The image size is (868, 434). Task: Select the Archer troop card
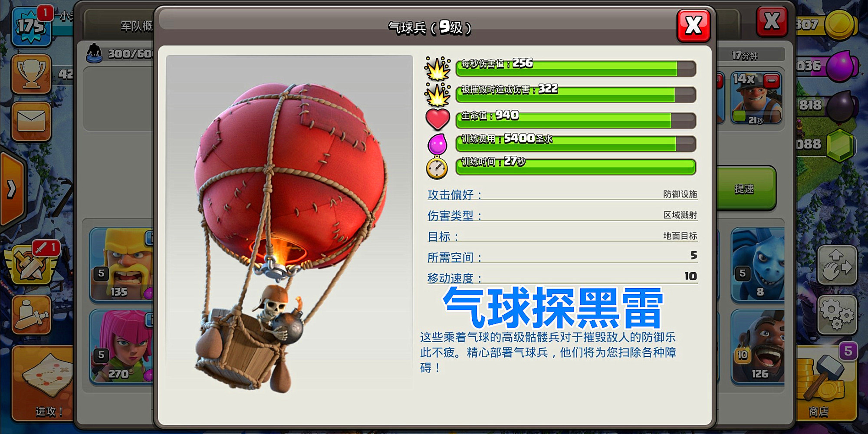click(x=122, y=346)
